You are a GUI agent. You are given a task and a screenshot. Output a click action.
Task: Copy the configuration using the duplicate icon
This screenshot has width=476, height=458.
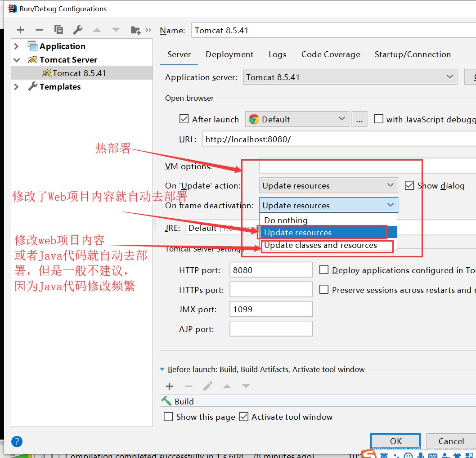(x=58, y=30)
